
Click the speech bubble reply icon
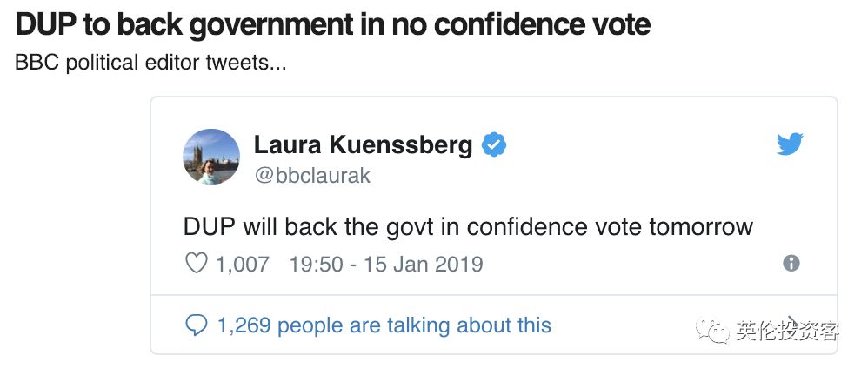197,325
